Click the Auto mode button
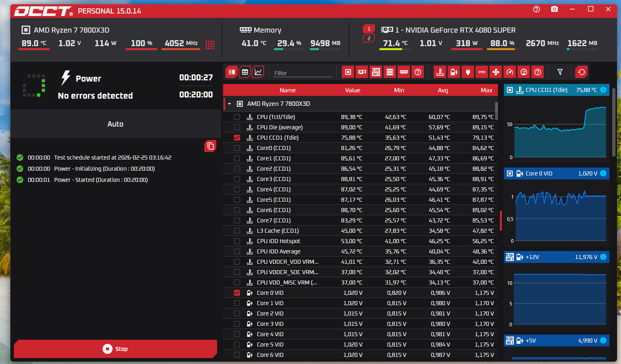 (x=116, y=124)
